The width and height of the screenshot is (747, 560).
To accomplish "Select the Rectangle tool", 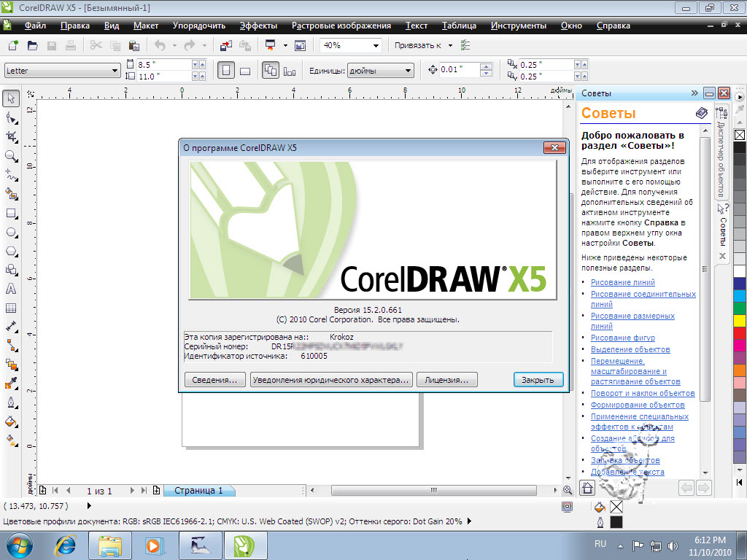I will pyautogui.click(x=11, y=213).
